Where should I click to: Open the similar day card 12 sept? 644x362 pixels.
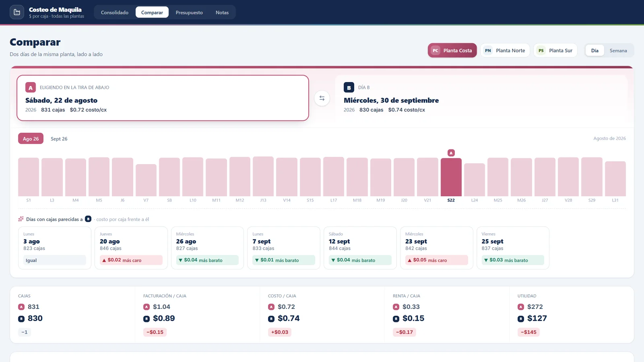point(360,248)
